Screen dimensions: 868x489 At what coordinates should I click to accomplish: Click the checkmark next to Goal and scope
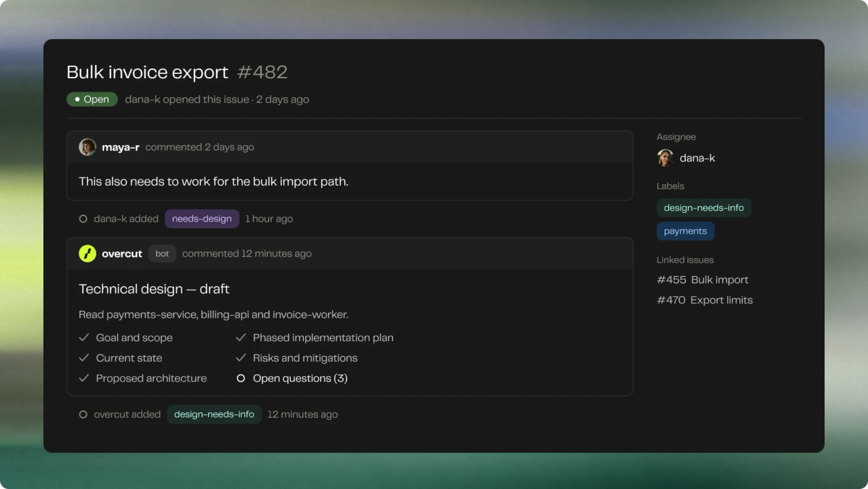tap(84, 338)
